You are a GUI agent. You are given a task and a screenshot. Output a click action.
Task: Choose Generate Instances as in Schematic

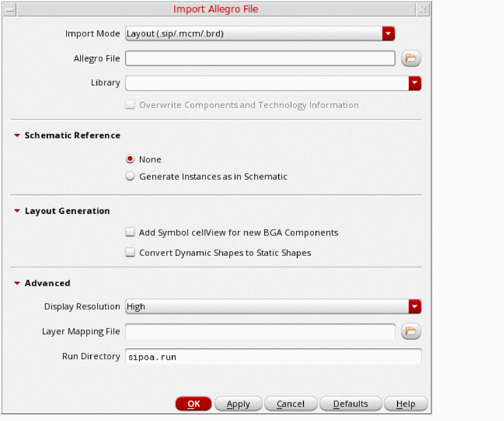130,176
